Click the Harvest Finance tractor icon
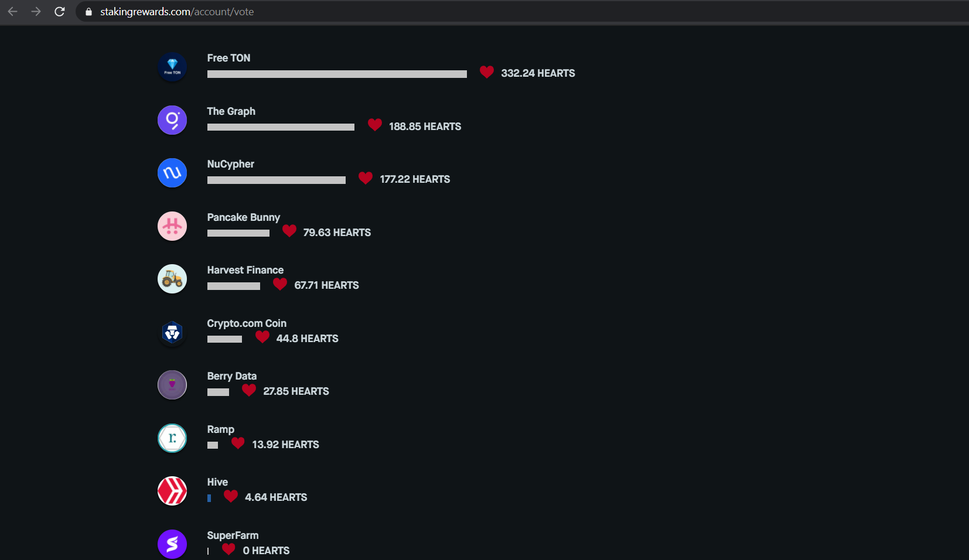Screen dimensions: 969x560 (172, 279)
